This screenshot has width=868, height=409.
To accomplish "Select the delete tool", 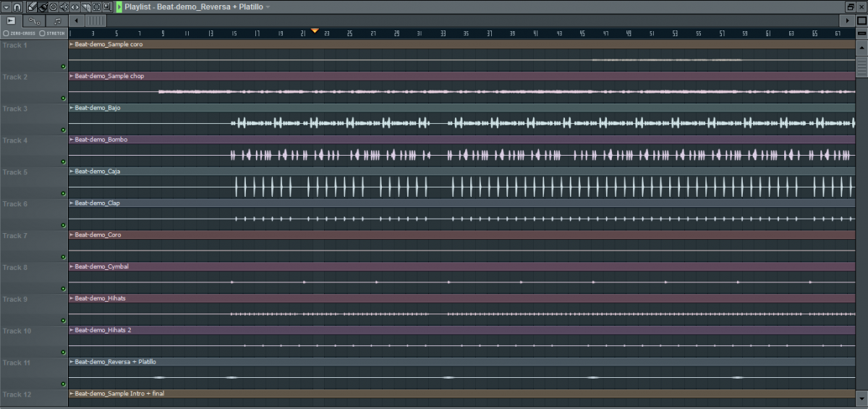I will (x=53, y=7).
